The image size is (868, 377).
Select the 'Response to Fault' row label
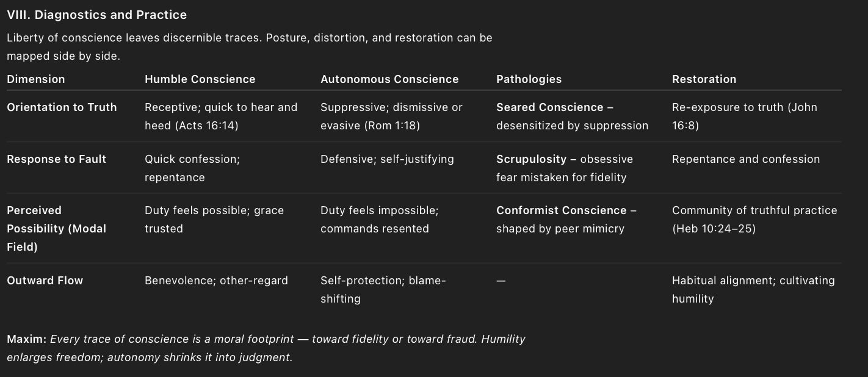pyautogui.click(x=56, y=159)
